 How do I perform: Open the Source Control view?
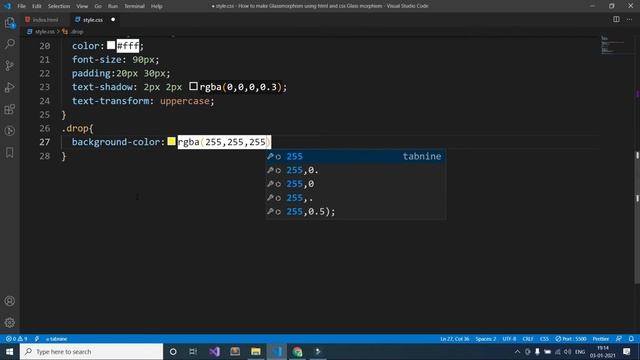10,65
